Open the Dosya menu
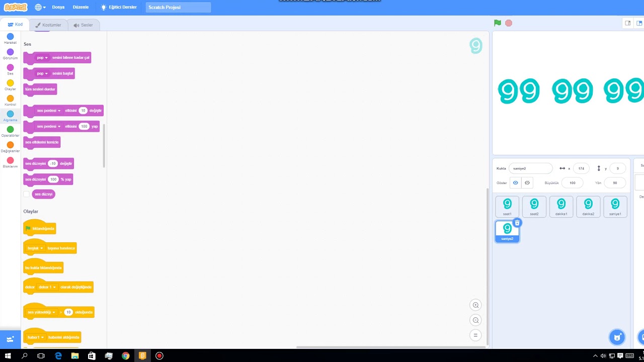 coord(58,8)
